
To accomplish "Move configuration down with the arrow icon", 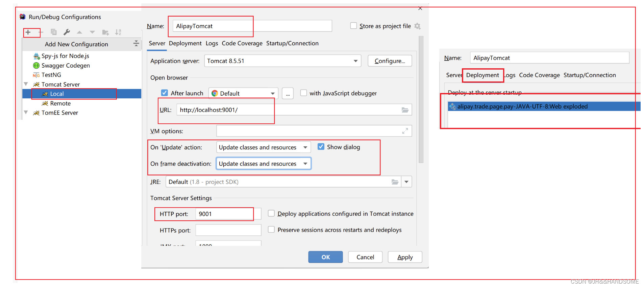I will (92, 32).
